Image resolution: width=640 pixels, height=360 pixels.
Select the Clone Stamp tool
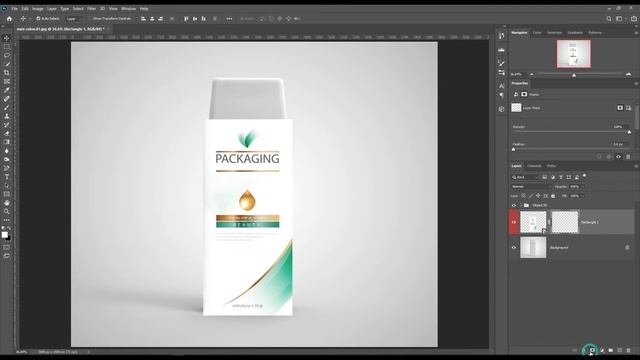point(7,116)
